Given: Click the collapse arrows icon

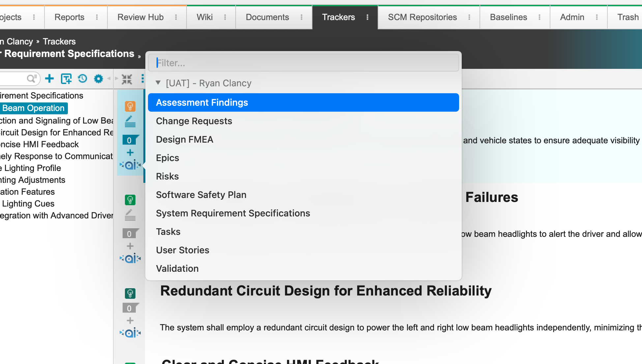Looking at the screenshot, I should 127,79.
